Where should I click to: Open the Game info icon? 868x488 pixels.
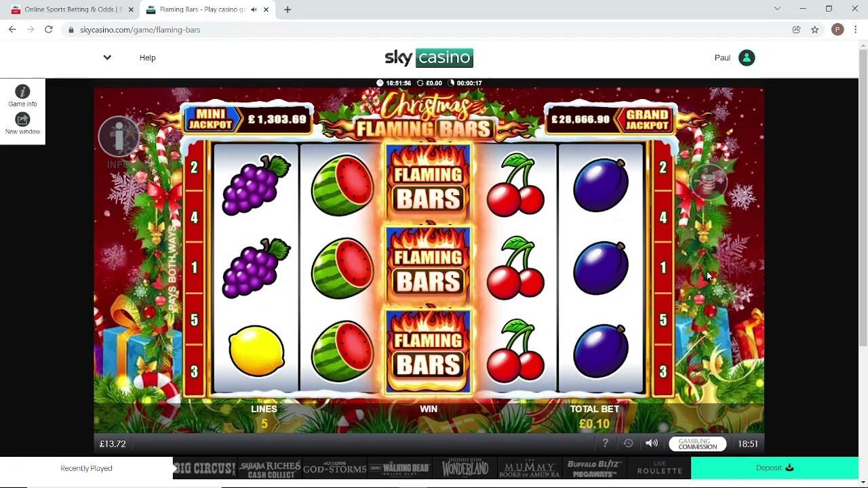22,92
